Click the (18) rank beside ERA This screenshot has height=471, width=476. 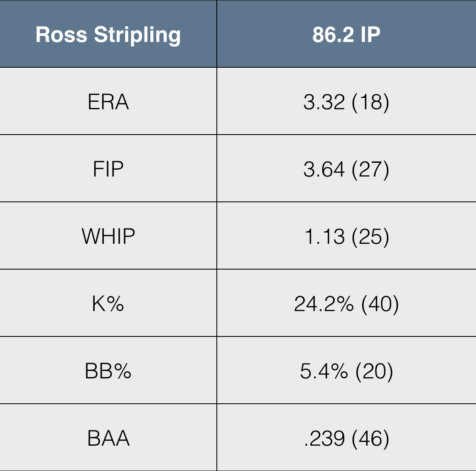click(370, 102)
